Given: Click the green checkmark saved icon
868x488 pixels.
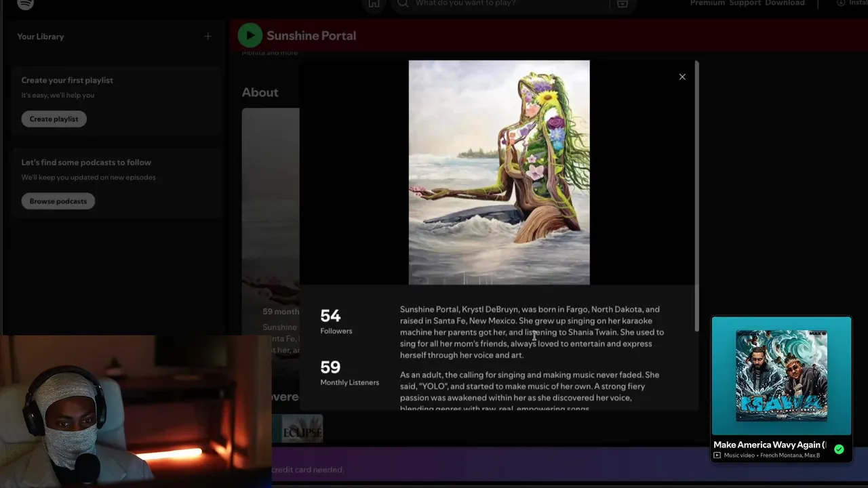Looking at the screenshot, I should coord(839,449).
